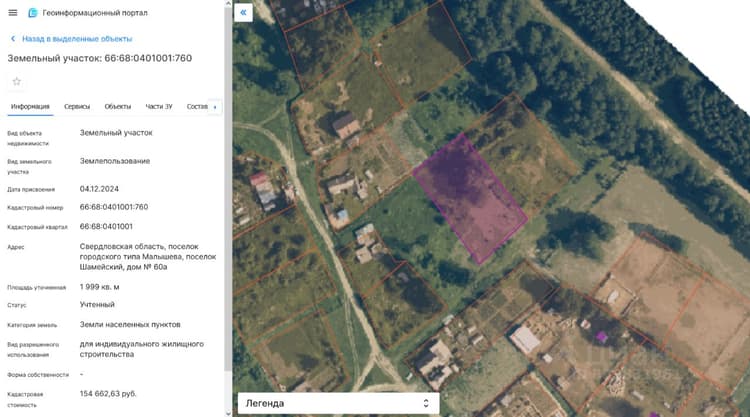Screen dimensions: 750x417
Task: Show more tabs with the right arrow
Action: pos(215,107)
